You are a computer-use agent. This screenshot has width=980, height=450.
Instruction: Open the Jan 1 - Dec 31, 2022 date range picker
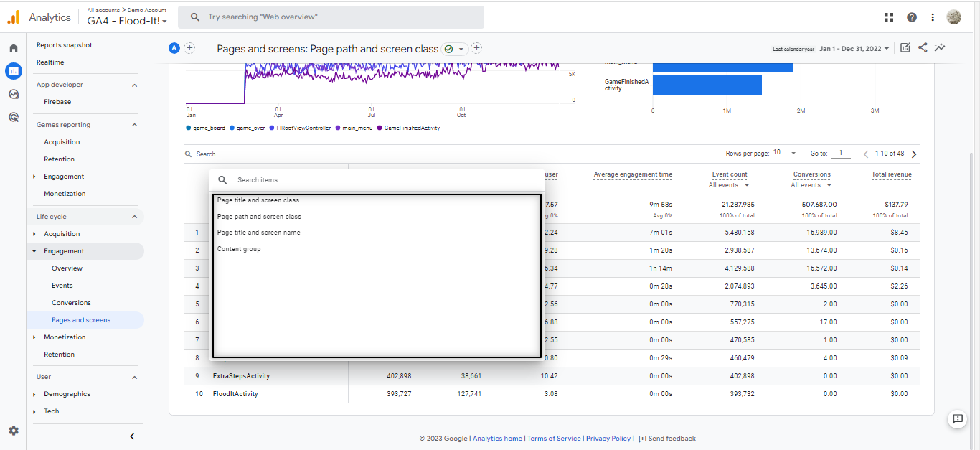(x=854, y=49)
